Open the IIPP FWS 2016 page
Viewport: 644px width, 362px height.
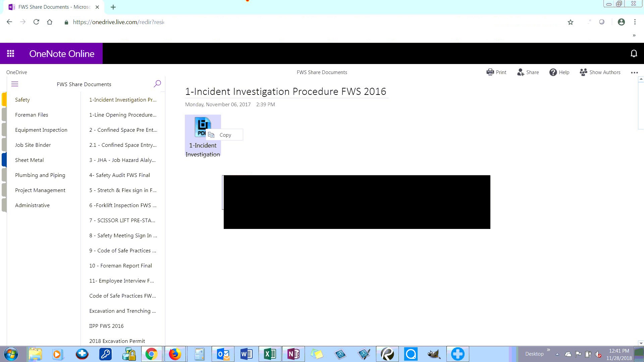pyautogui.click(x=106, y=326)
